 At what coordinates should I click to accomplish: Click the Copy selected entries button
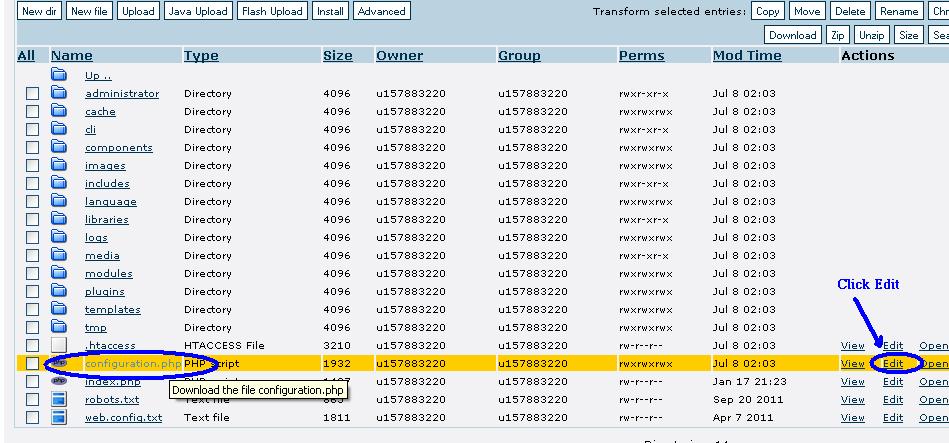[767, 11]
